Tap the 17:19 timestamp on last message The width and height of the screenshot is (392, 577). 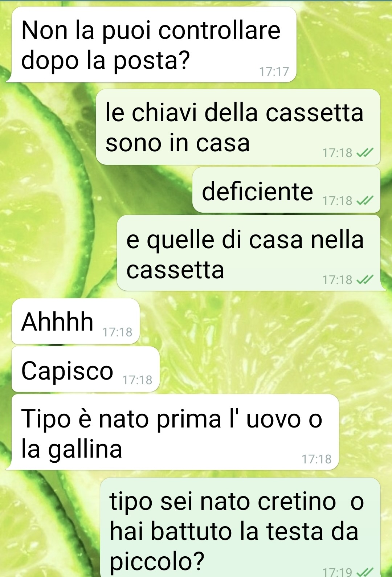[337, 572]
